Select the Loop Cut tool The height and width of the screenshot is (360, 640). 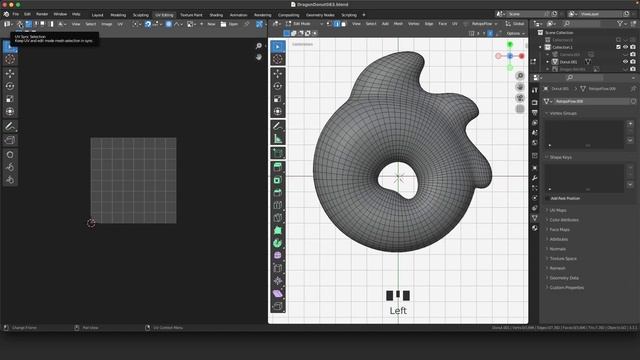click(278, 205)
